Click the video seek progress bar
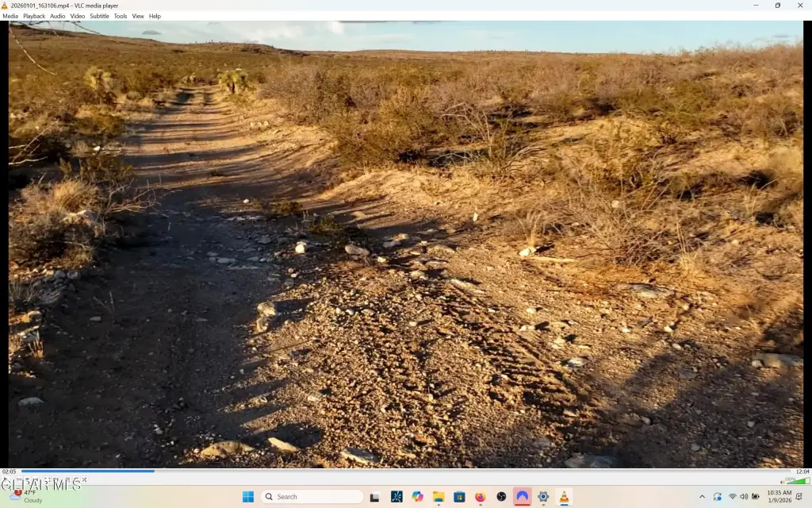 click(x=396, y=471)
